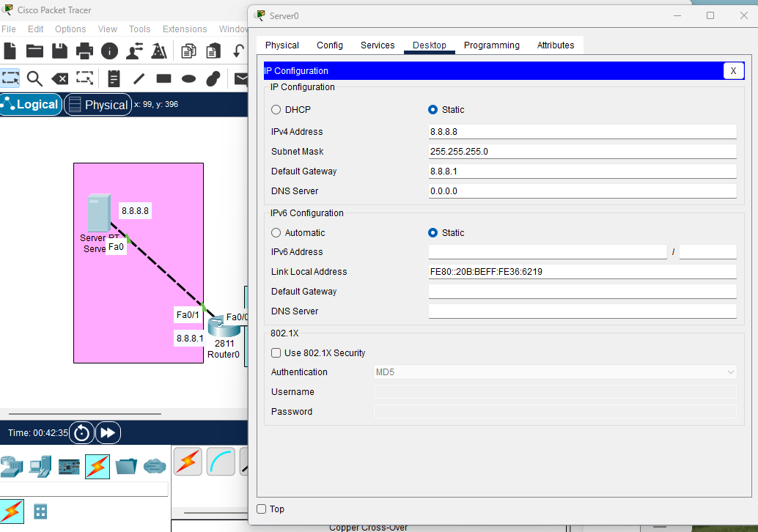Open file with the folder icon
This screenshot has height=532, width=758.
coord(34,51)
